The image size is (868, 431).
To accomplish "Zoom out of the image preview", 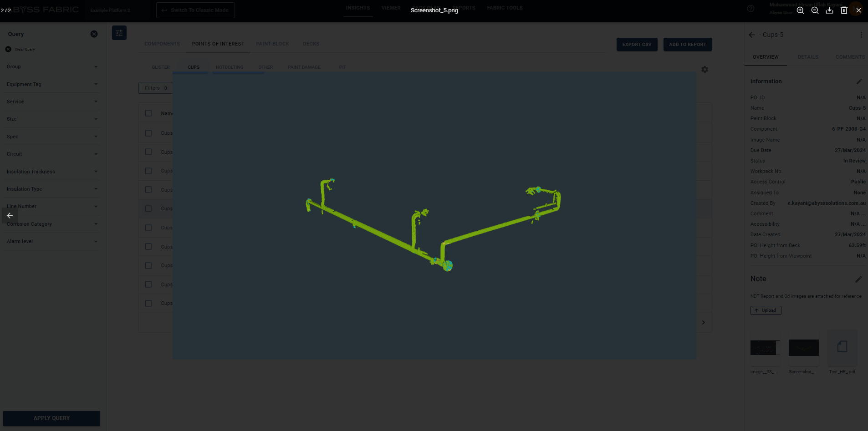I will click(x=815, y=10).
